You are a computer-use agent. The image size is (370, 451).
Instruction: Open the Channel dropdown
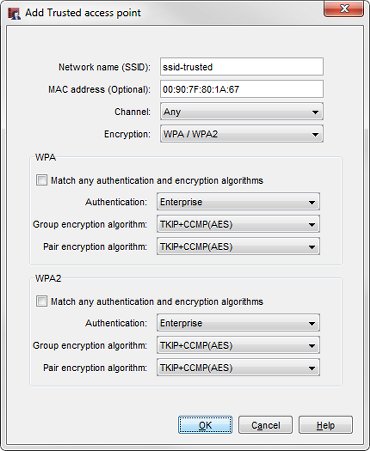pyautogui.click(x=242, y=112)
